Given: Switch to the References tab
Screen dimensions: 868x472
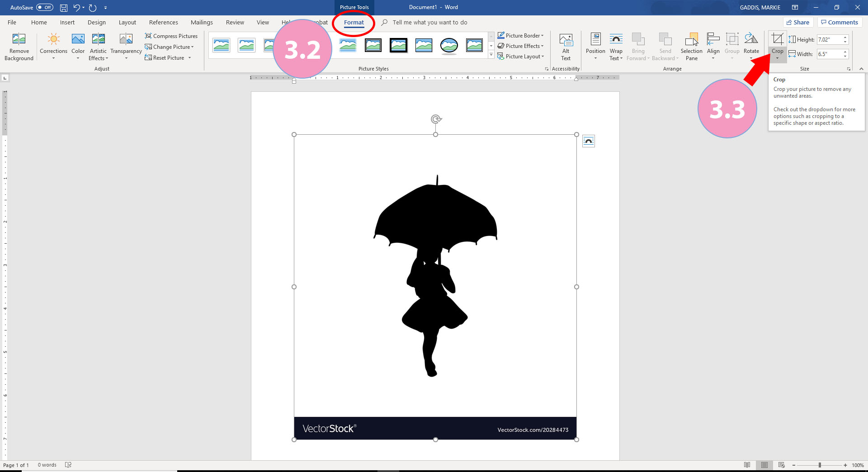Looking at the screenshot, I should [163, 22].
